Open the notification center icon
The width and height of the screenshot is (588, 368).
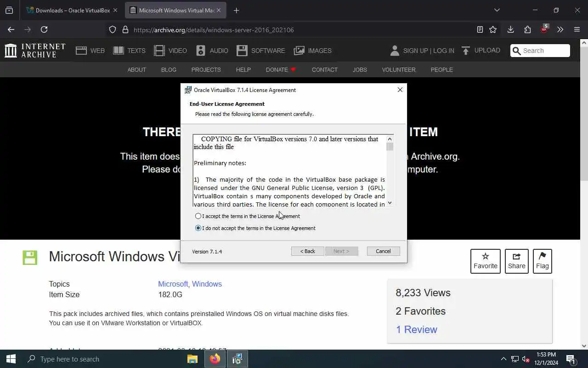(571, 359)
